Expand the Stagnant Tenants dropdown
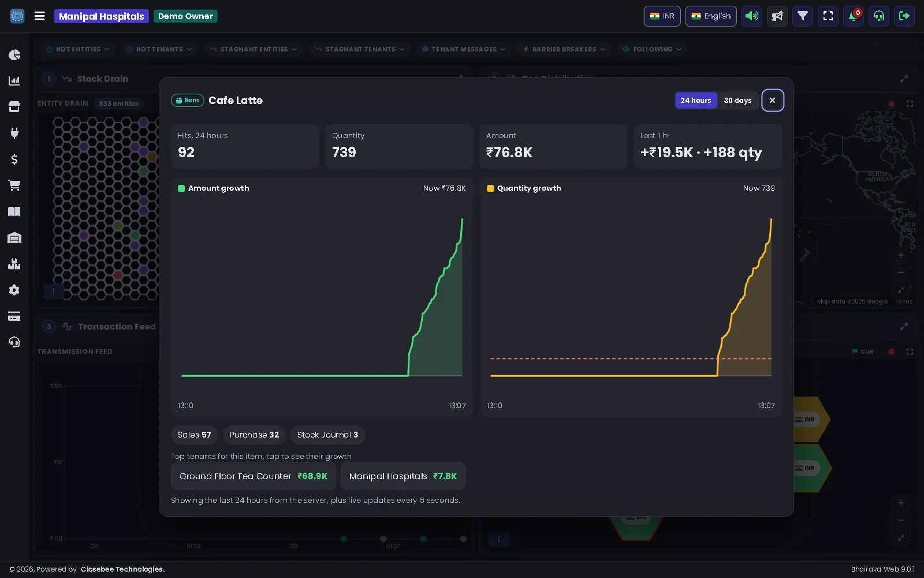Screen dimensions: 924x578 coord(359,49)
